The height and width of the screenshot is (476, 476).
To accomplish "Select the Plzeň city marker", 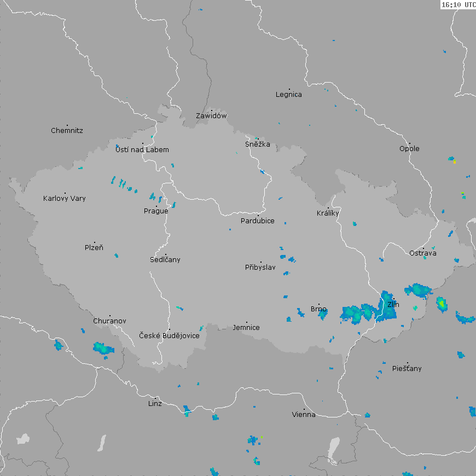I will click(94, 242).
